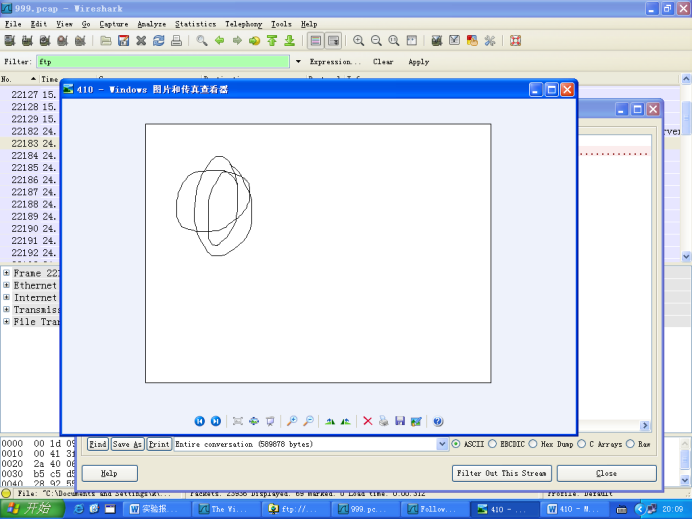Toggle colorize packet list button
The image size is (693, 520).
316,41
